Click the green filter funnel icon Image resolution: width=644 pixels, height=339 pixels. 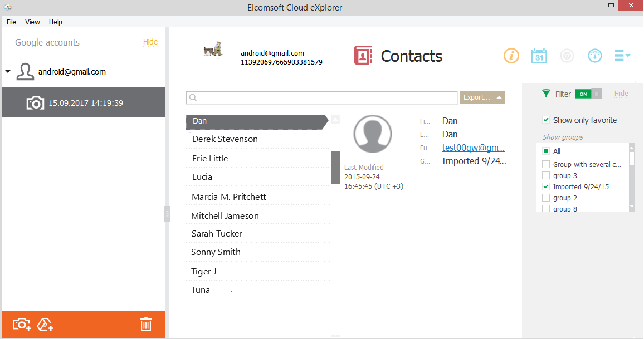click(x=546, y=94)
